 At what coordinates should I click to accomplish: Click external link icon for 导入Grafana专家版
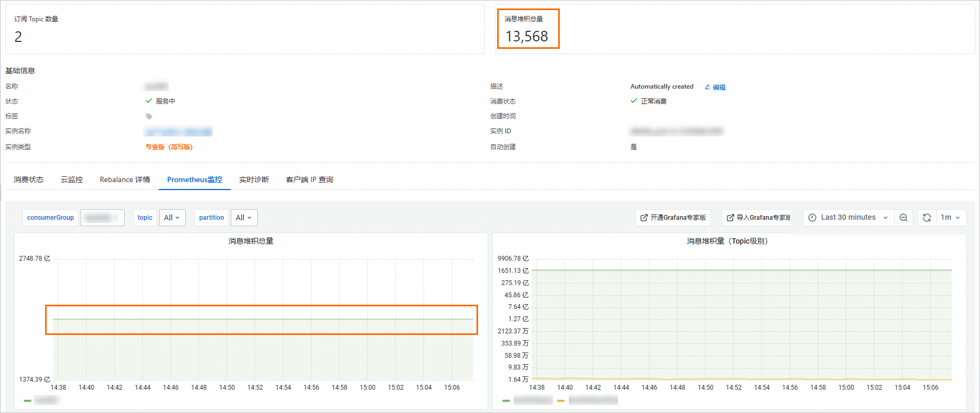pos(731,218)
